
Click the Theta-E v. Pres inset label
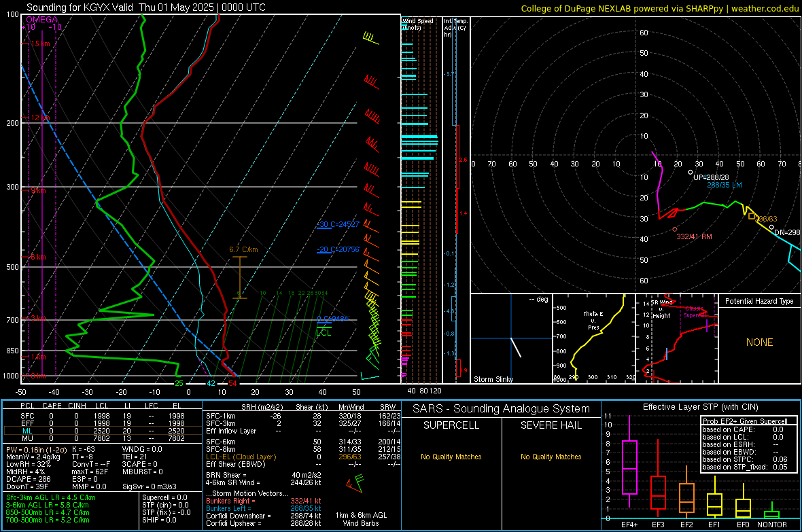593,320
